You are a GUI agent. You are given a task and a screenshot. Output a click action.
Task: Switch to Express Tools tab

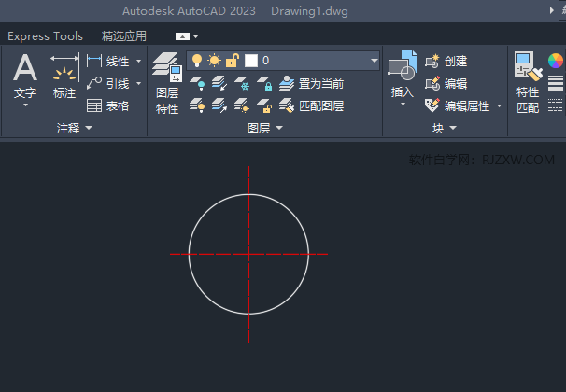pyautogui.click(x=46, y=36)
